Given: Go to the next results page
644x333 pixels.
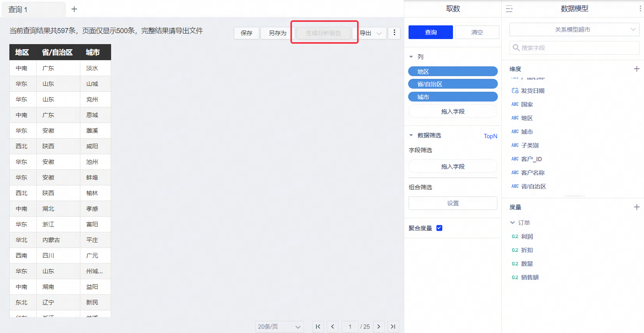Looking at the screenshot, I should pos(379,327).
